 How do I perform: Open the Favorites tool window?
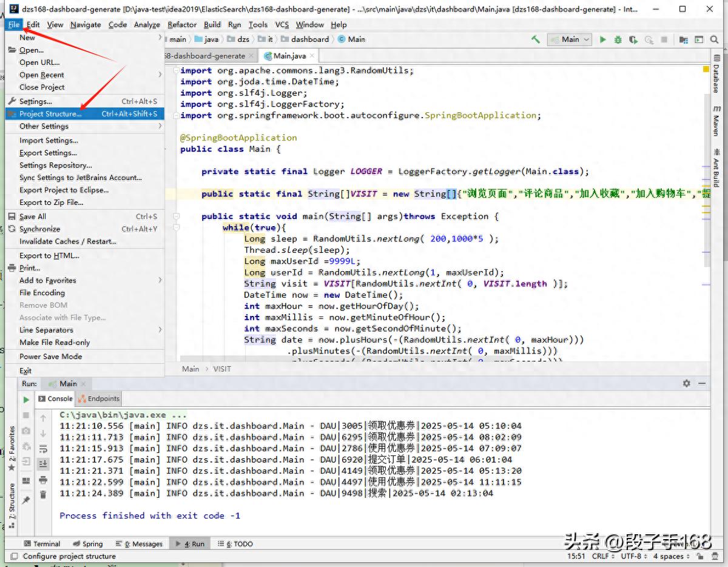[x=11, y=449]
